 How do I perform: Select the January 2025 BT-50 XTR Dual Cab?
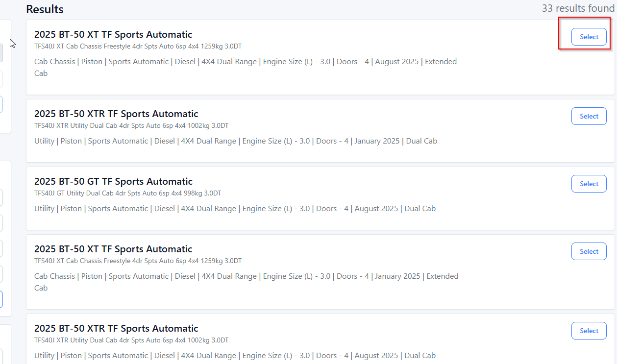pyautogui.click(x=589, y=116)
